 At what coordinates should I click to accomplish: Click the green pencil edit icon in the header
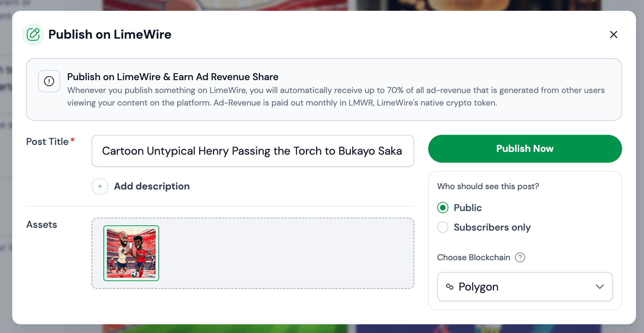tap(33, 34)
